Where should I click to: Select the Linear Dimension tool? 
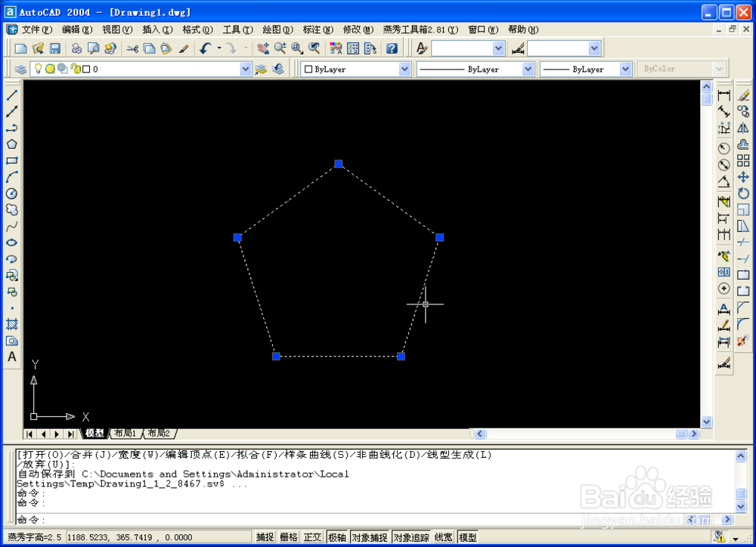(x=723, y=95)
